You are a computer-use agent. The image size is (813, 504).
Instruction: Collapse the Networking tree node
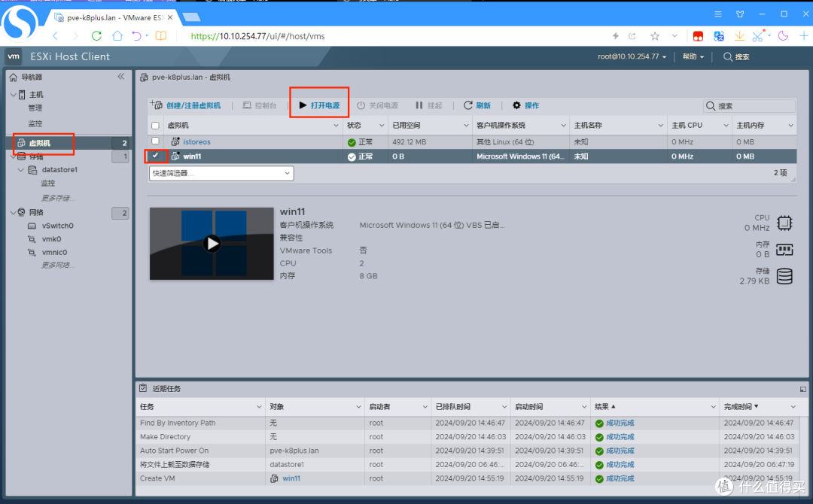[x=14, y=212]
